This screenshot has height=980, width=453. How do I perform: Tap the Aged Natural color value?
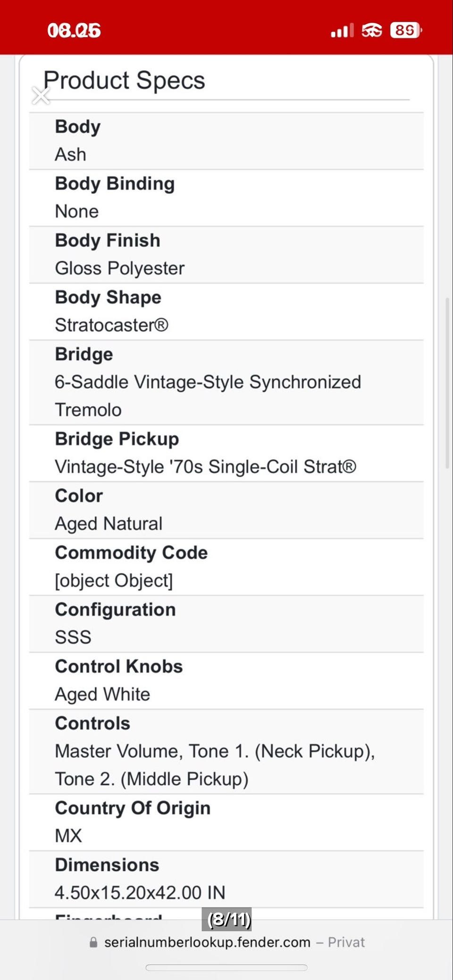(x=109, y=524)
